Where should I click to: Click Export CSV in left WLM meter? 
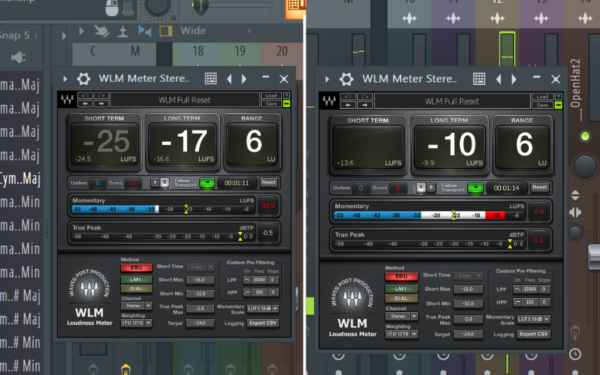[263, 323]
